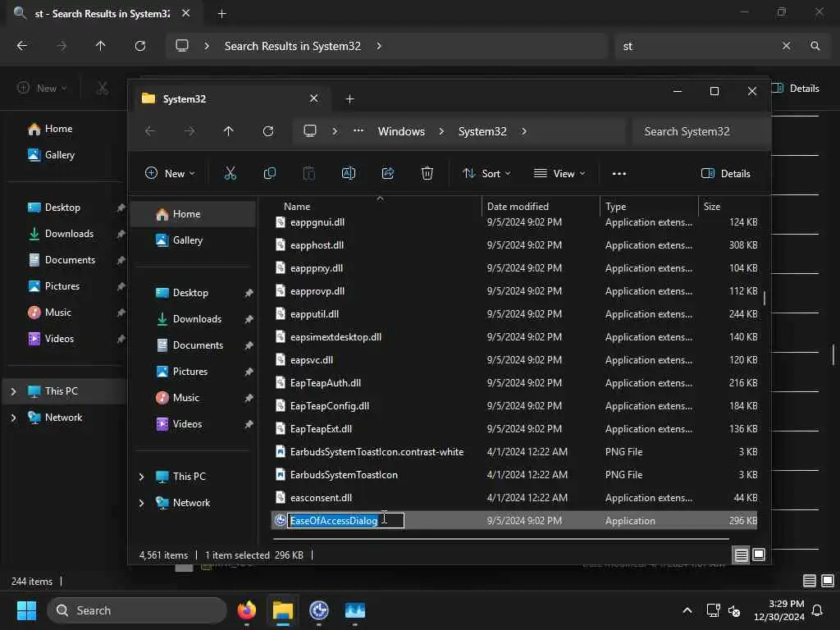Image resolution: width=840 pixels, height=630 pixels.
Task: Click the background window's vertical scrollbar
Action: tap(833, 354)
